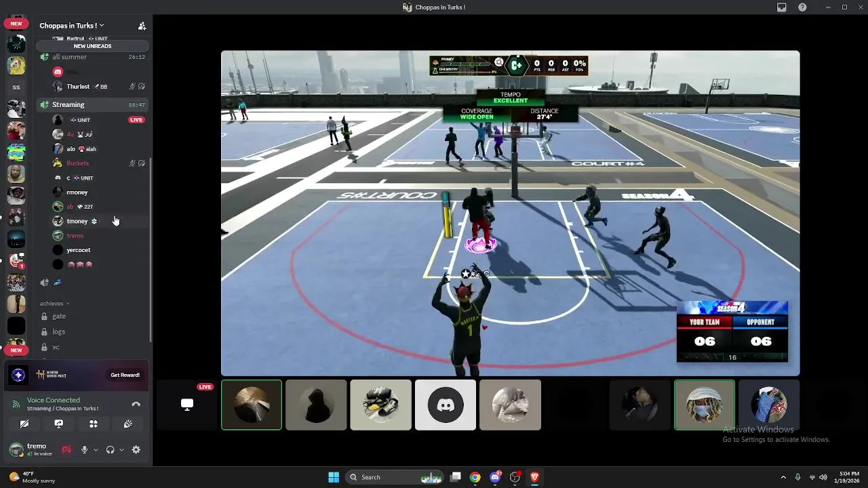Click the red game controller status icon
This screenshot has width=868, height=488.
point(66,449)
